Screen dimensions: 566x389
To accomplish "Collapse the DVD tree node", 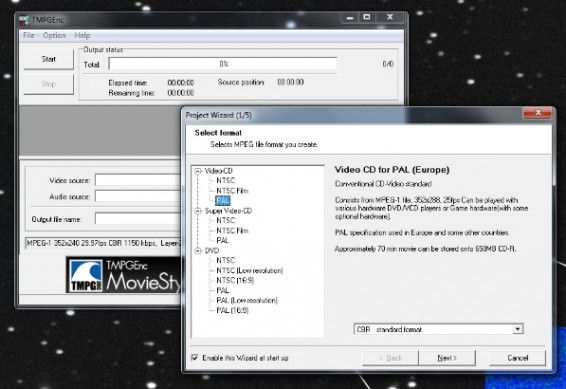I will (198, 250).
